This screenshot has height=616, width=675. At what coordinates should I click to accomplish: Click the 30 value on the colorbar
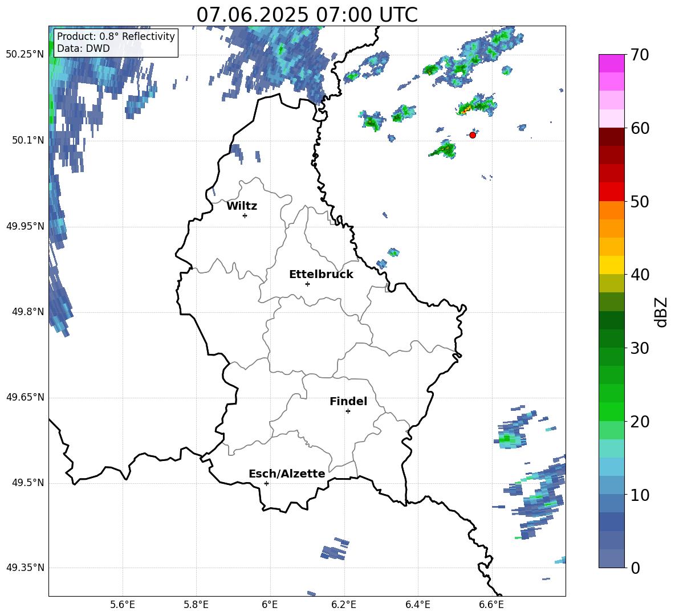(x=640, y=348)
